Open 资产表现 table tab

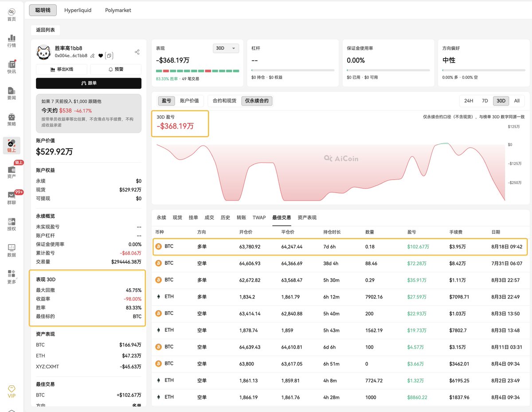tap(307, 218)
